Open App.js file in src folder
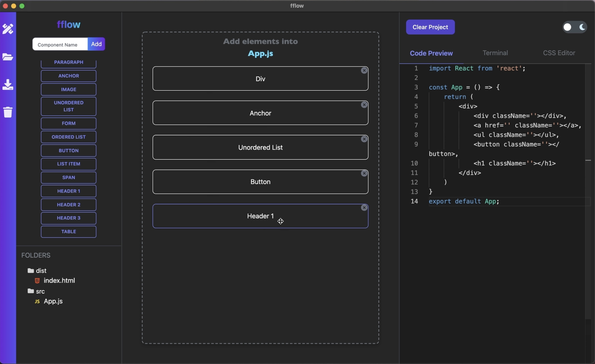This screenshot has width=595, height=364. (x=53, y=301)
